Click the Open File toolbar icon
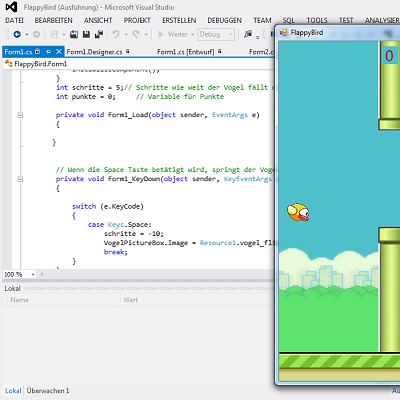 [74, 34]
